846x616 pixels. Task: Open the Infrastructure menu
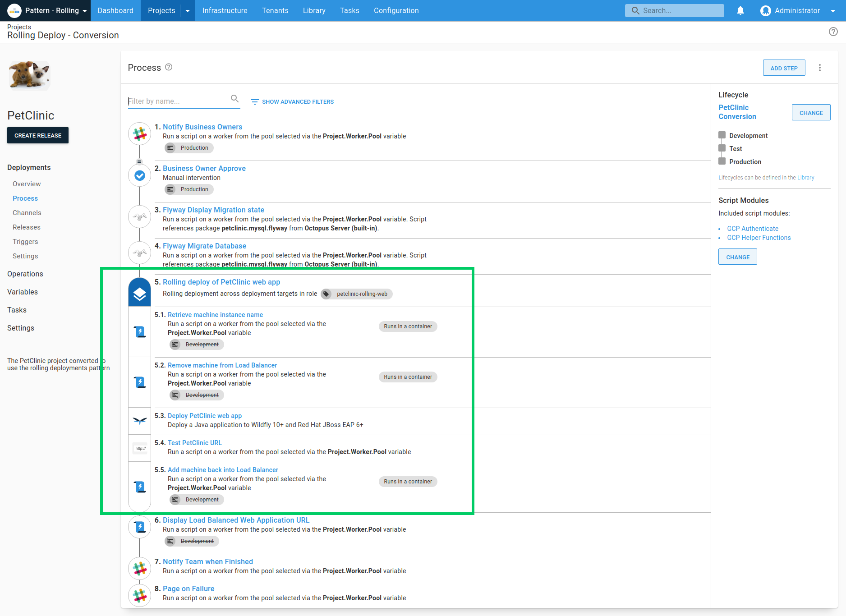(x=225, y=10)
